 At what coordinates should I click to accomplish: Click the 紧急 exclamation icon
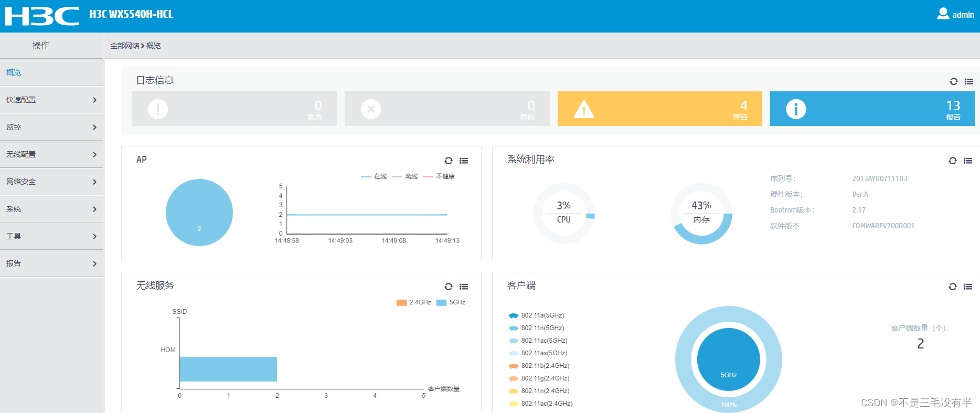pyautogui.click(x=158, y=109)
